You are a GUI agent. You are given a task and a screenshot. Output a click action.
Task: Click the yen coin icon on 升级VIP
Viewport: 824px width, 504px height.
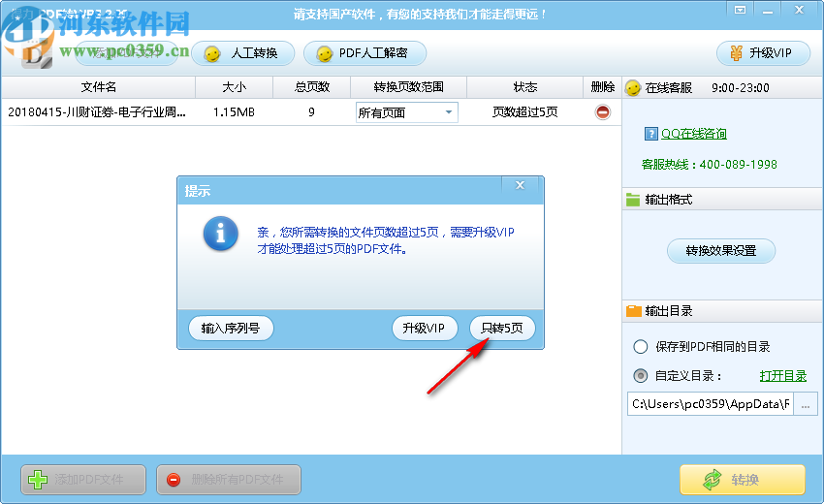[736, 53]
